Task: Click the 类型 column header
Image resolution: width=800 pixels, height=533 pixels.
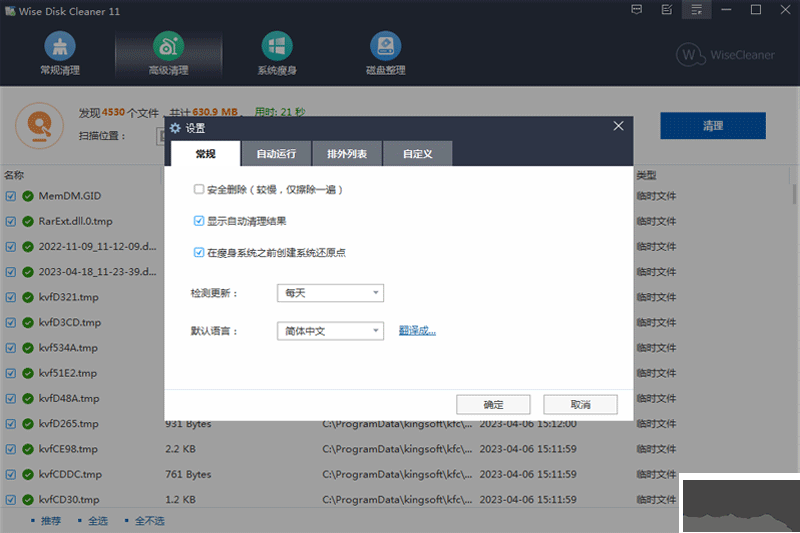Action: (x=646, y=175)
